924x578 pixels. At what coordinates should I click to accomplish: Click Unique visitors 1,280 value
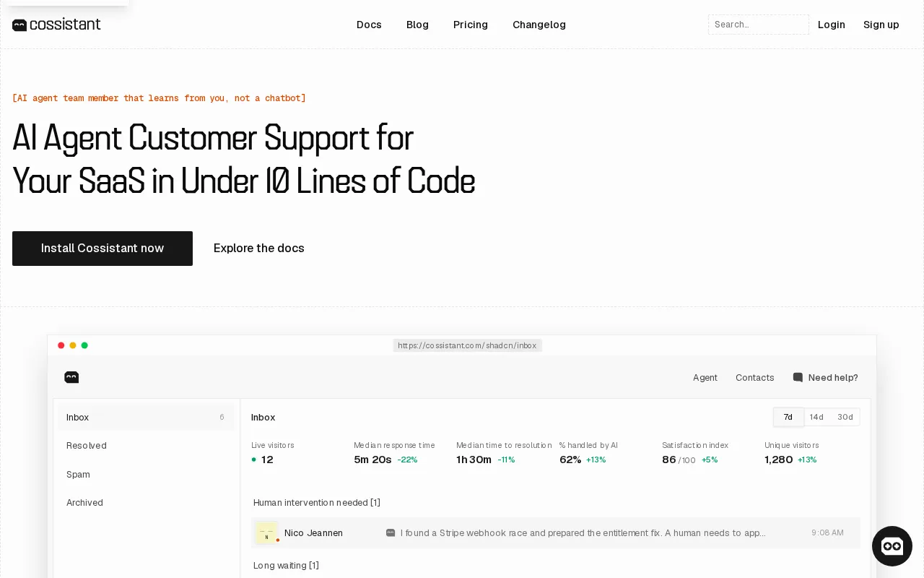779,460
